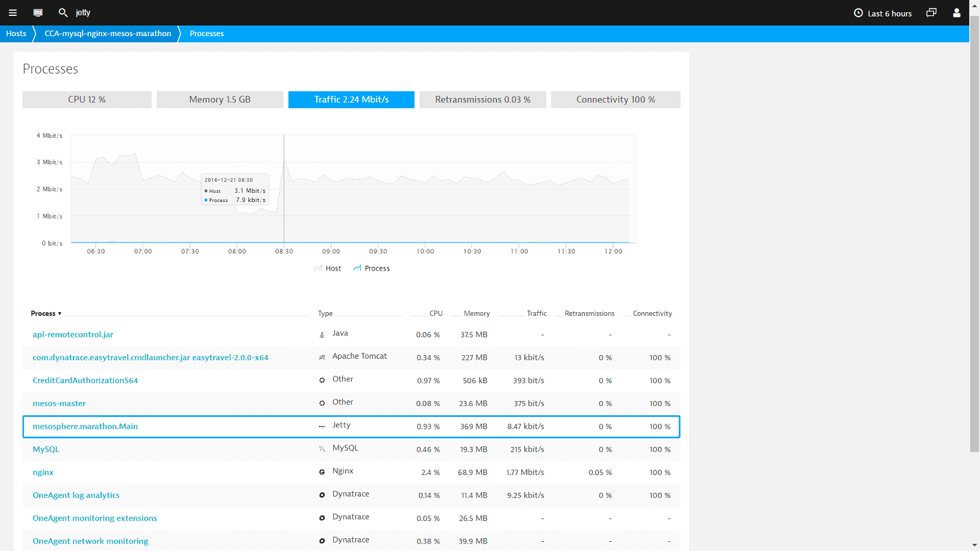Screen dimensions: 980x551
Task: Open the user account icon
Action: [x=957, y=13]
